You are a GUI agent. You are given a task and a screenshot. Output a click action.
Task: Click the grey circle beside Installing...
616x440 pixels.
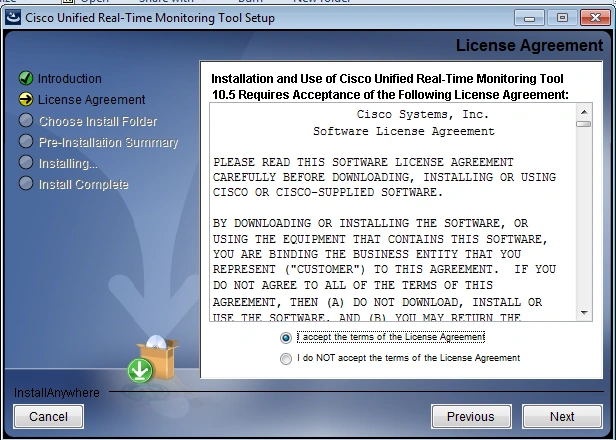[x=26, y=162]
